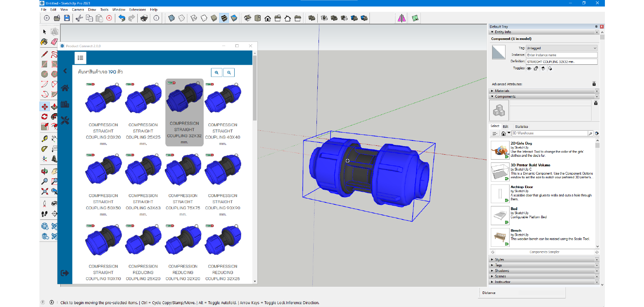Expand the Materials panel
Image resolution: width=644 pixels, height=307 pixels.
click(492, 91)
